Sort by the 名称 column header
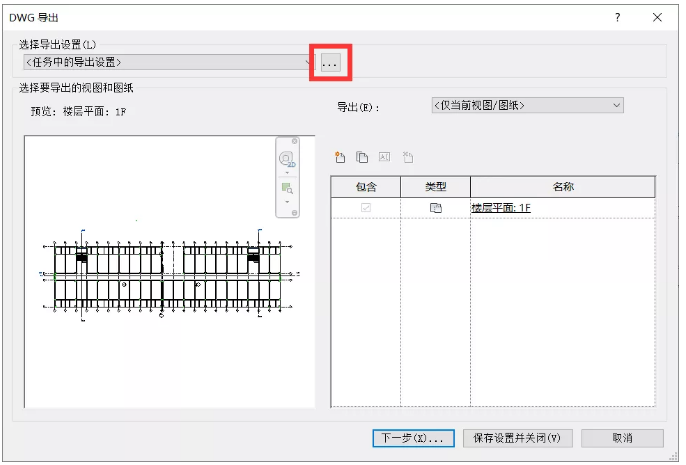This screenshot has height=465, width=686. pyautogui.click(x=562, y=187)
